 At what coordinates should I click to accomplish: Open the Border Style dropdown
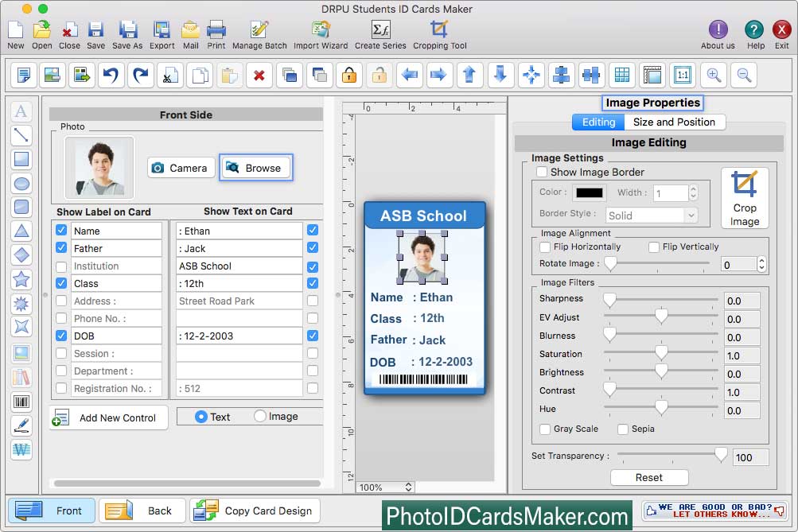[651, 216]
